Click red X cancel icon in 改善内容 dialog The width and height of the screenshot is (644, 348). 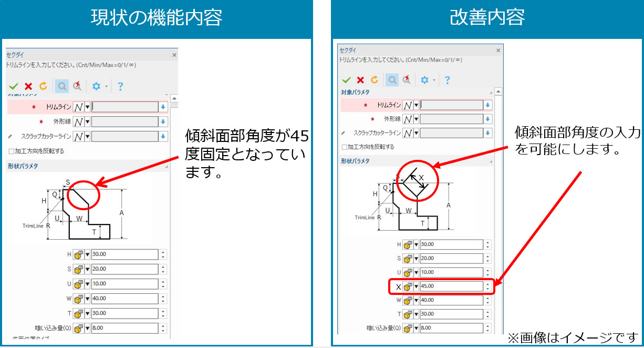360,80
